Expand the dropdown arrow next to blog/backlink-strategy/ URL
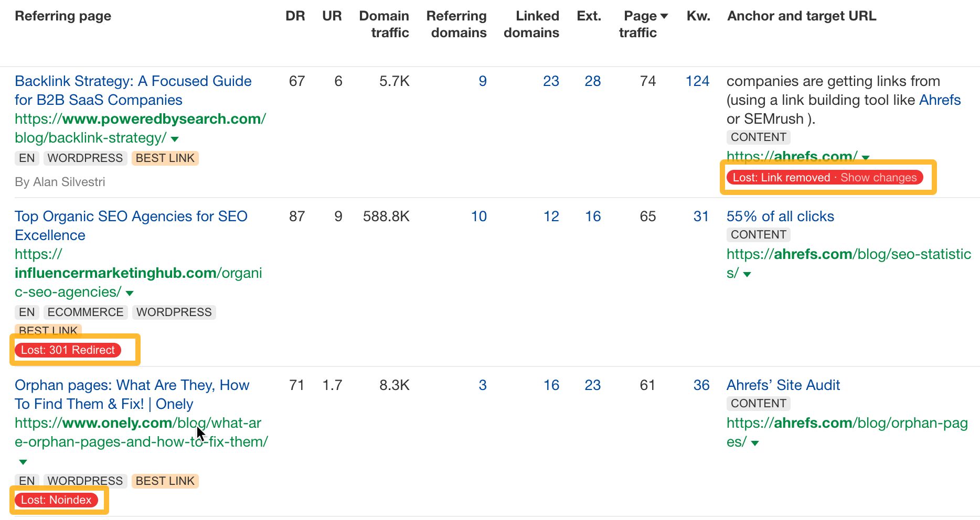Screen dimensions: 980x520 175,138
